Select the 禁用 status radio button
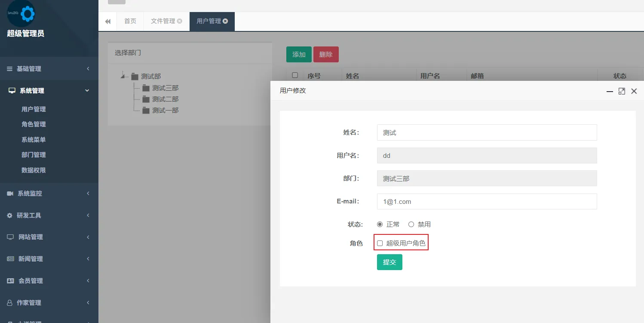This screenshot has height=323, width=644. pos(411,225)
